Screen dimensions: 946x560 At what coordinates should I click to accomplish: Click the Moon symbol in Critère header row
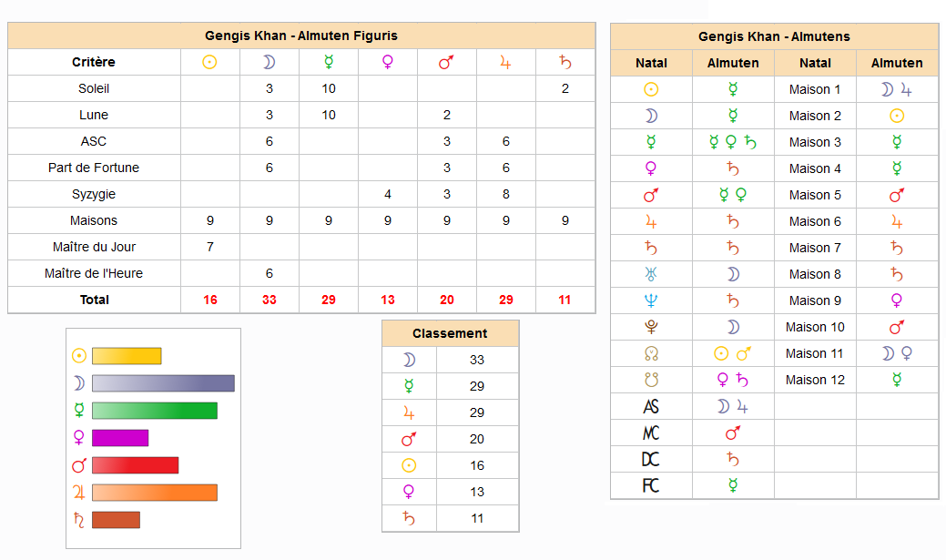coord(270,62)
